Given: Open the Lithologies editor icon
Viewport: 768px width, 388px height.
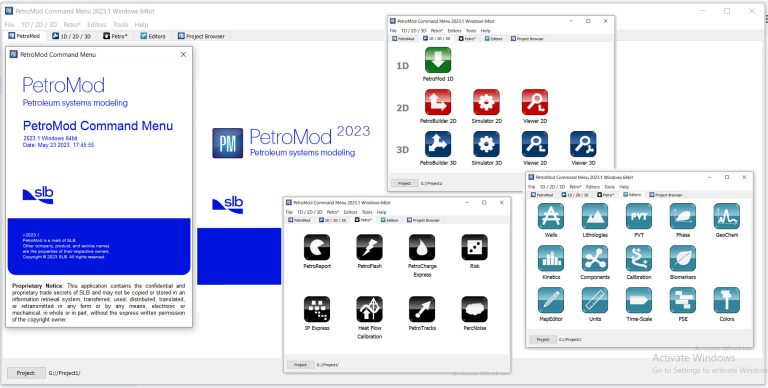Looking at the screenshot, I should pos(595,217).
